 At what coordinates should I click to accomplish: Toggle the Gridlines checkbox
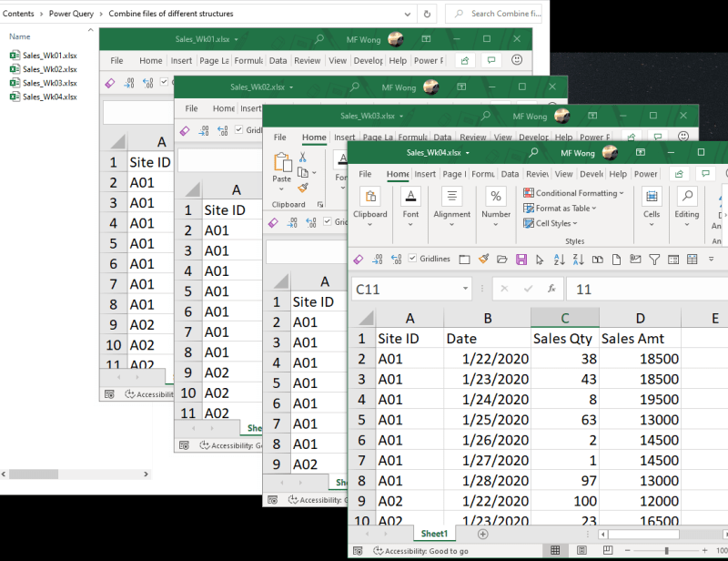click(x=411, y=260)
